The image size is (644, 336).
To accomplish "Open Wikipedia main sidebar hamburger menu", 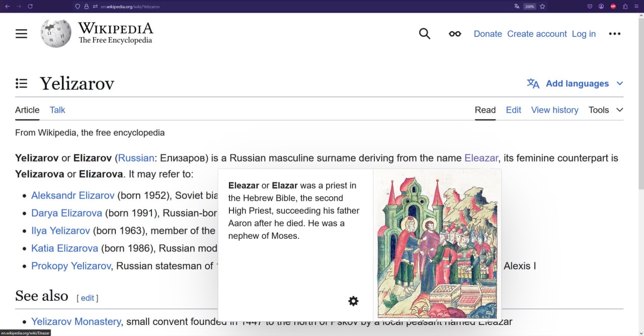I will coord(21,34).
